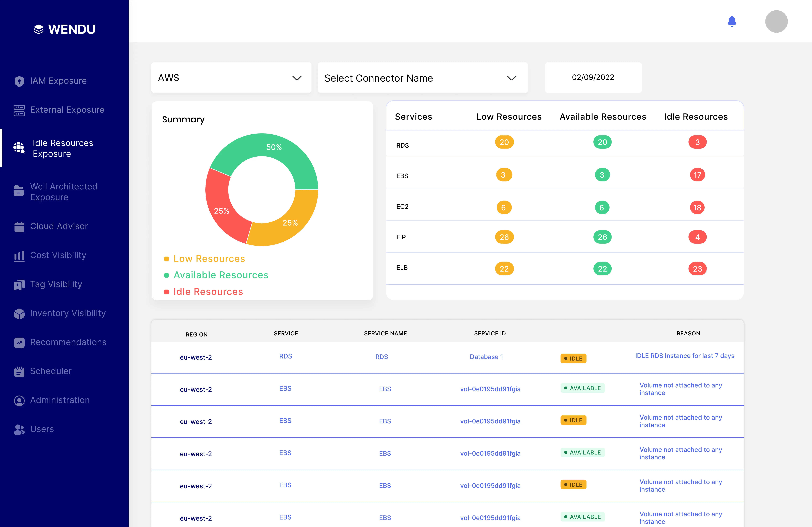Click the SERVICE ID column header
The height and width of the screenshot is (527, 812).
(x=490, y=333)
